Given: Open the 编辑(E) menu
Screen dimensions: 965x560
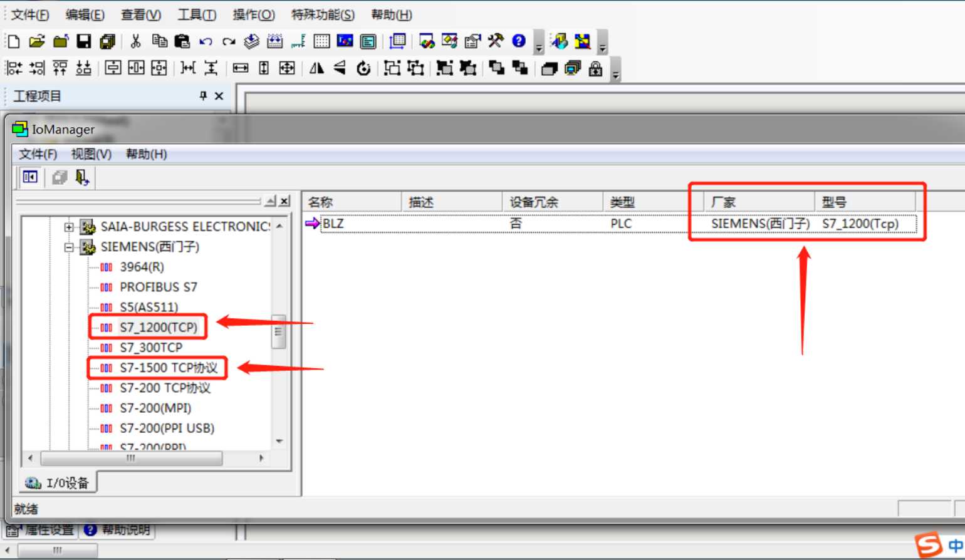Looking at the screenshot, I should coord(85,14).
